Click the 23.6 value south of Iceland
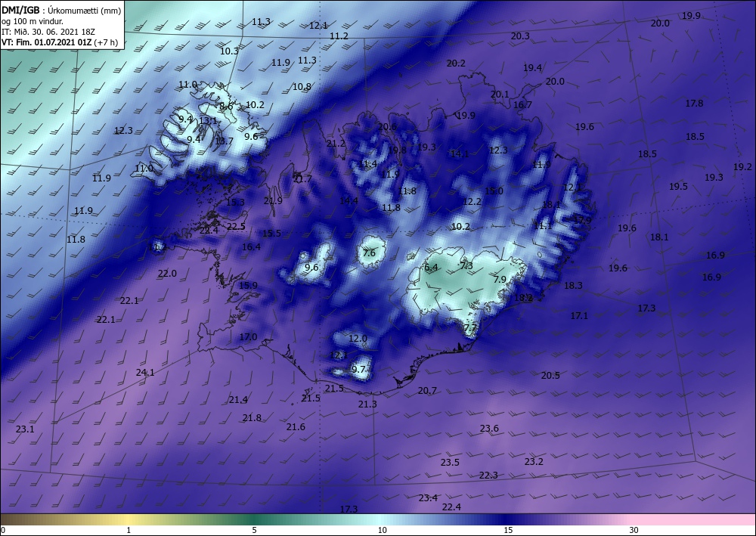This screenshot has width=756, height=536. coord(489,428)
